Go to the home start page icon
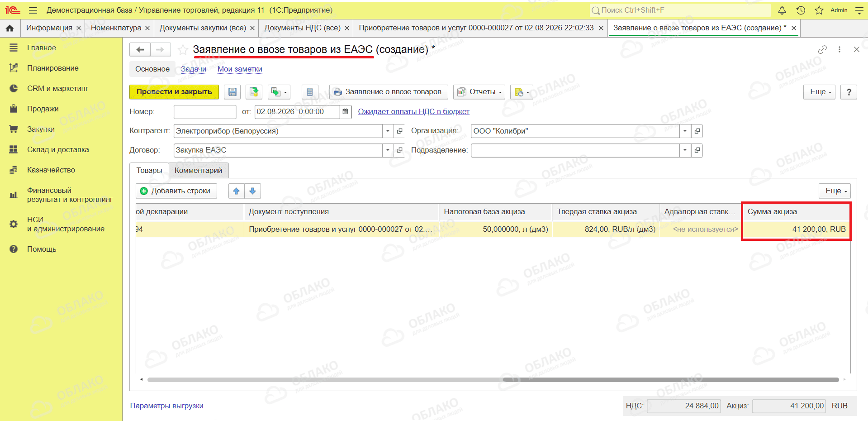 pyautogui.click(x=10, y=28)
